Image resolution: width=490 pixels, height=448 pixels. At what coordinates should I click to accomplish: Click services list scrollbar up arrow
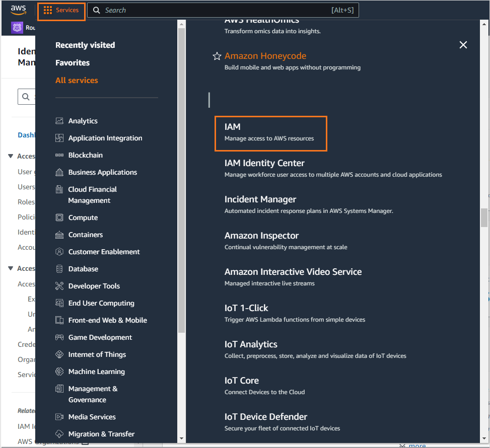pyautogui.click(x=484, y=24)
